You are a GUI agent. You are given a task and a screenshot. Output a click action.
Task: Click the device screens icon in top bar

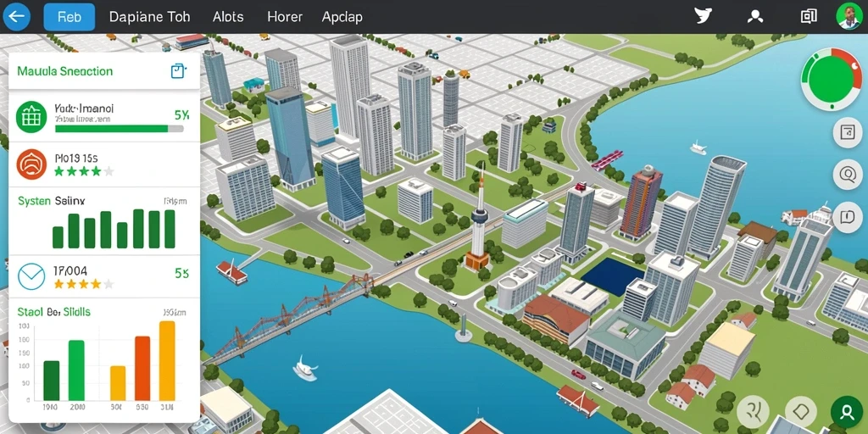[x=809, y=17]
